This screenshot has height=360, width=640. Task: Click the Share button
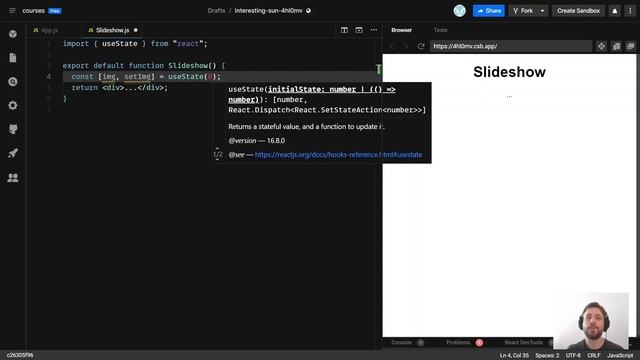pyautogui.click(x=489, y=11)
